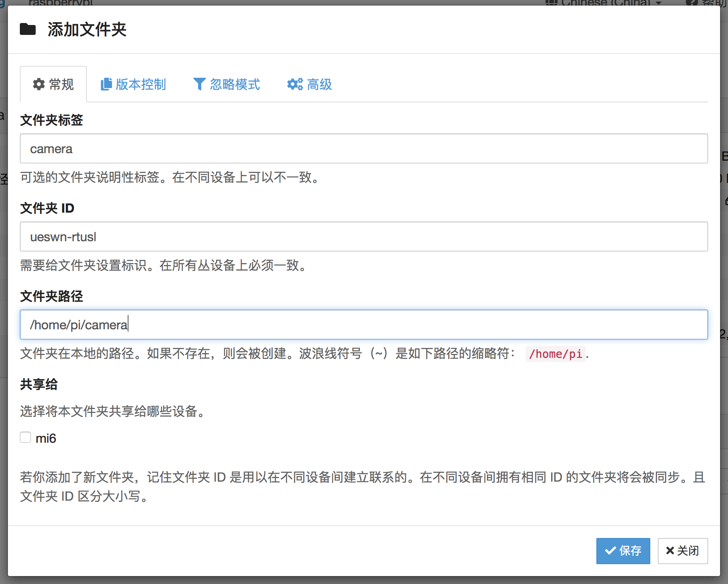Click the funnel icon beside 忽略模式

(199, 84)
